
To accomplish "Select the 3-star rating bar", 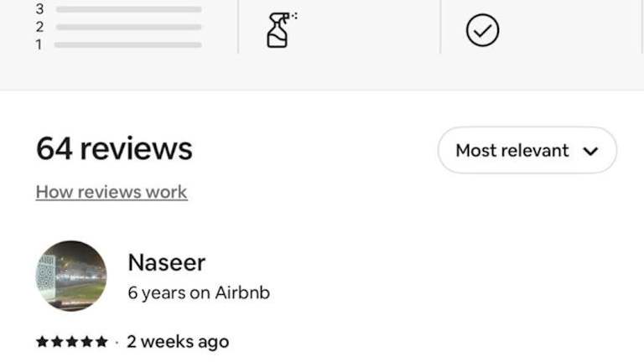I will (128, 9).
